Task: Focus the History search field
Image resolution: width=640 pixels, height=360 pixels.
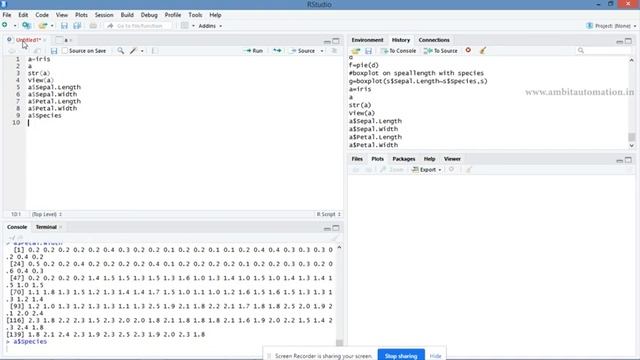Action: 604,51
